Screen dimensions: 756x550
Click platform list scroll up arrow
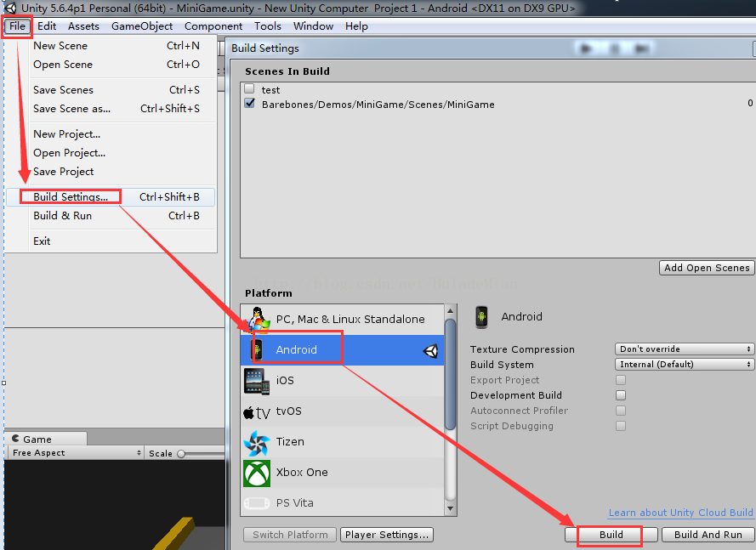tap(451, 311)
